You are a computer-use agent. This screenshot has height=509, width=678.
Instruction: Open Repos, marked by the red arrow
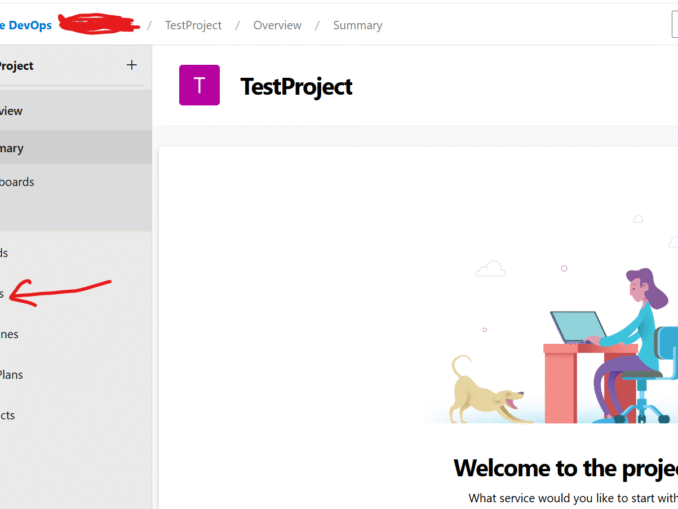[3, 294]
